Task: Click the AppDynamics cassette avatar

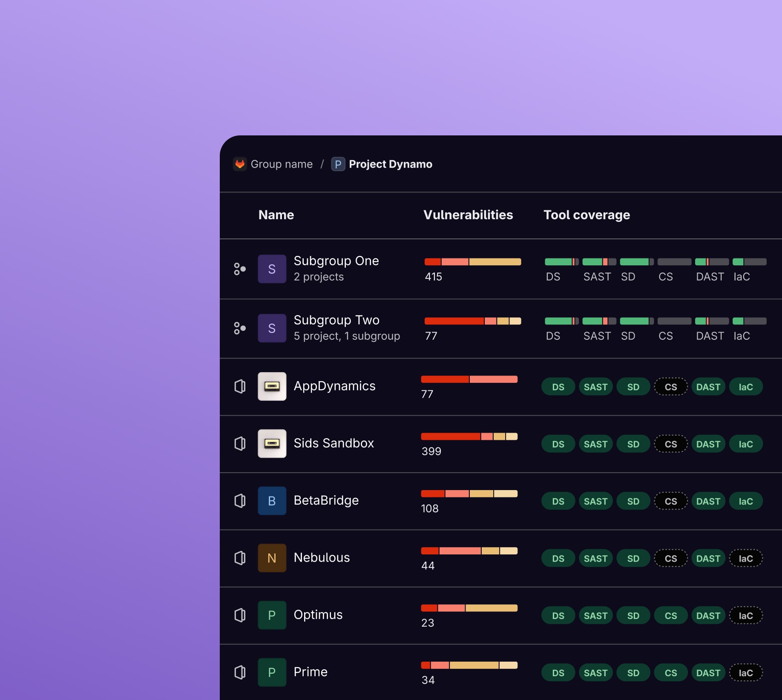Action: click(272, 386)
